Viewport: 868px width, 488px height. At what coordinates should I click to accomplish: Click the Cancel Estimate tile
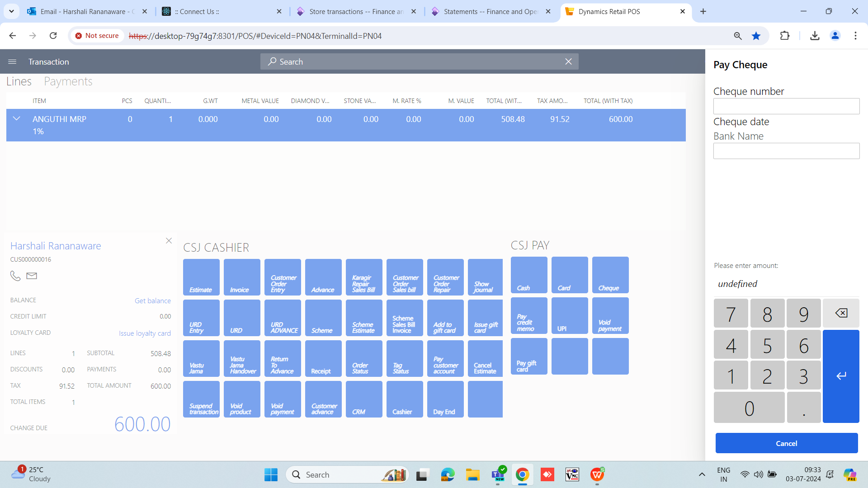(x=485, y=358)
